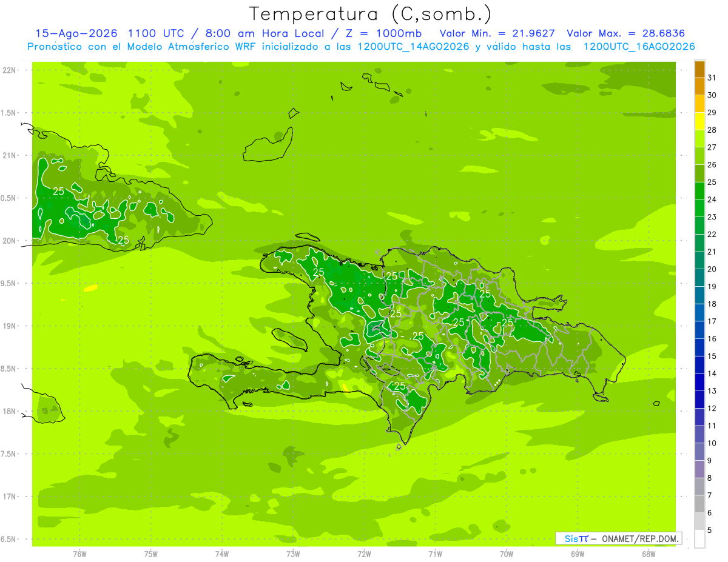Click the title "Temperatura (C,somb.)"

pos(370,14)
